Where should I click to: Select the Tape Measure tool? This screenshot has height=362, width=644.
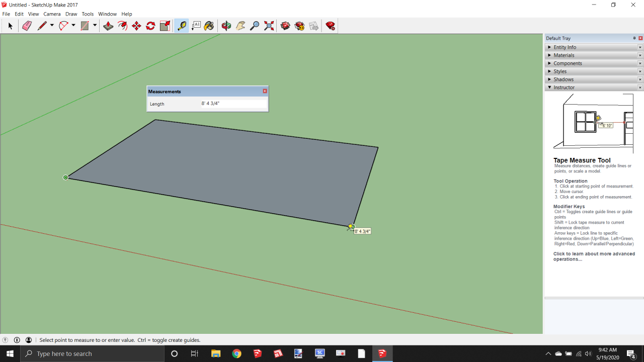tap(182, 26)
